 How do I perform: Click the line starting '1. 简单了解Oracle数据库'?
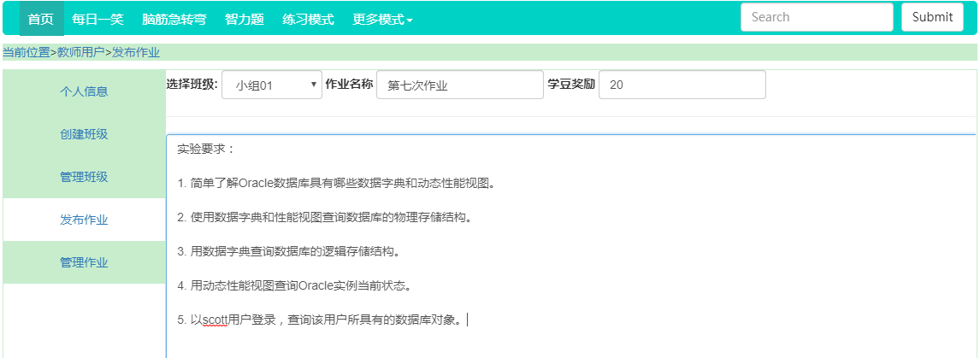tap(337, 184)
